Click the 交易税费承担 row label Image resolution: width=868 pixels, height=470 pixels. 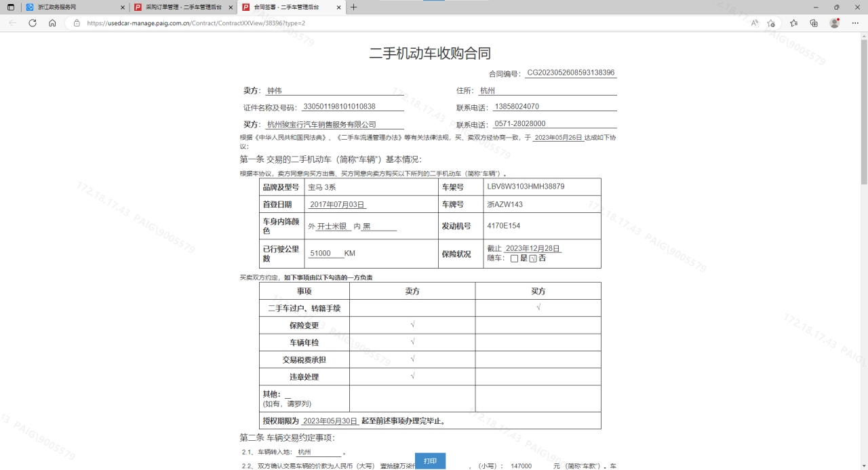click(304, 359)
